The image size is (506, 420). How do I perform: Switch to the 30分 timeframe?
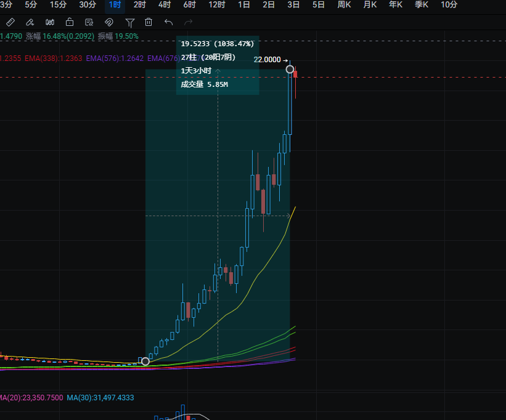[88, 4]
